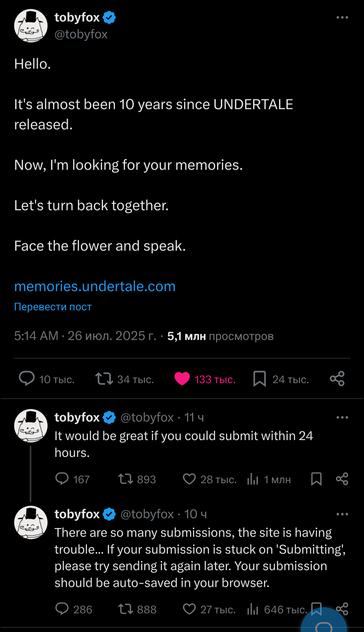Open the @tobyfox handle in the 11 ч reply

pos(147,418)
